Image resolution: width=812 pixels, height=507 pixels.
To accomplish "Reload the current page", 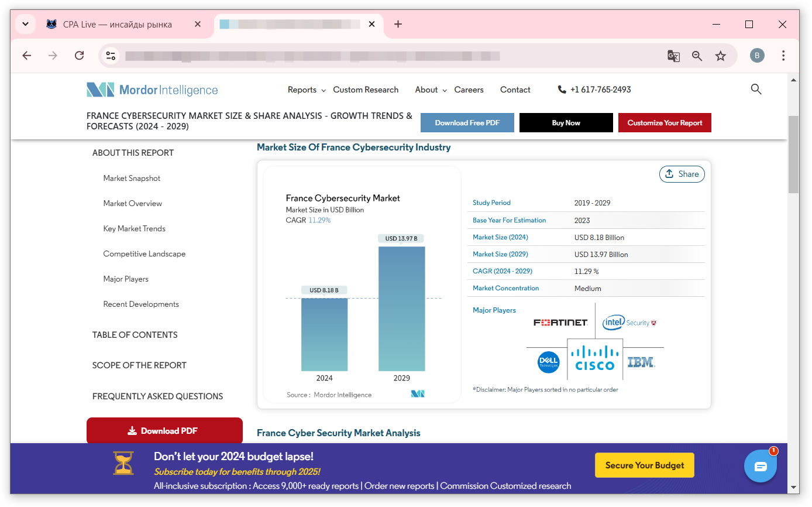I will point(80,56).
